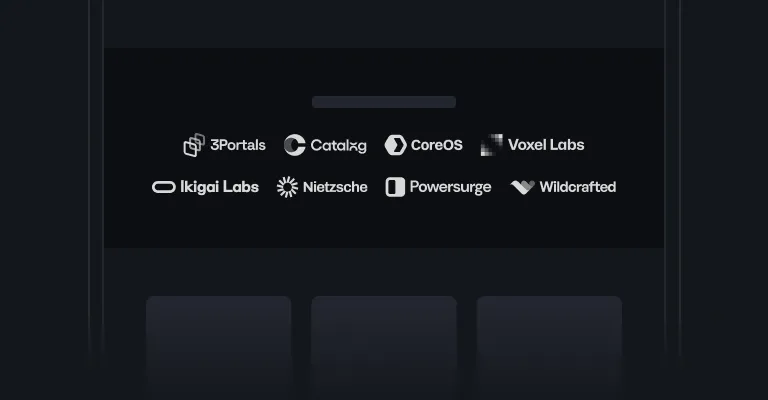The height and width of the screenshot is (400, 768).
Task: Click the Ikigai Labs pill-shaped icon
Action: (164, 187)
